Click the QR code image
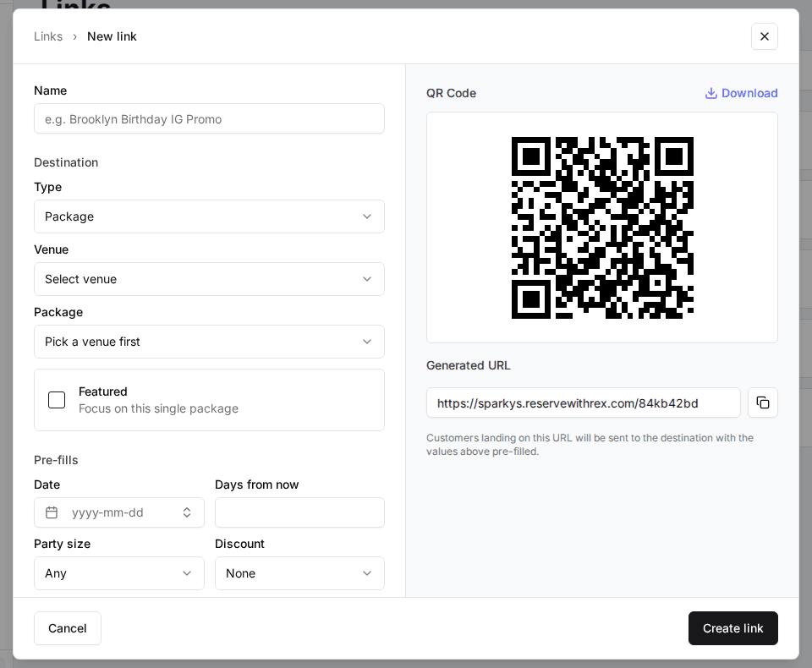812x668 pixels. coord(602,227)
